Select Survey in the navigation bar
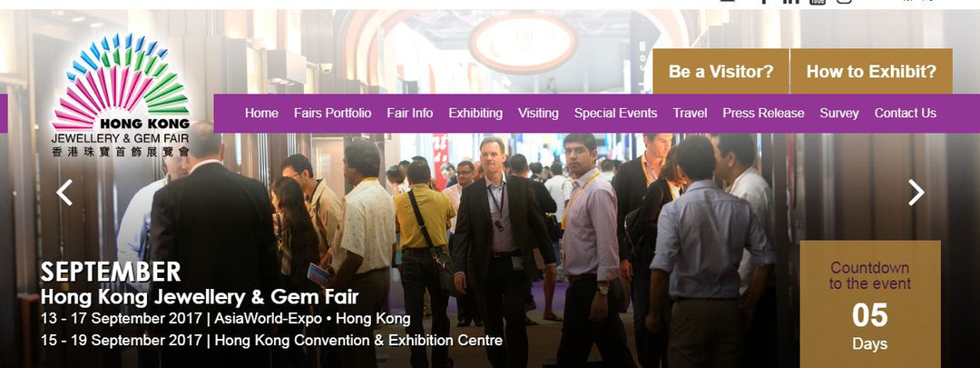The image size is (980, 368). [839, 114]
